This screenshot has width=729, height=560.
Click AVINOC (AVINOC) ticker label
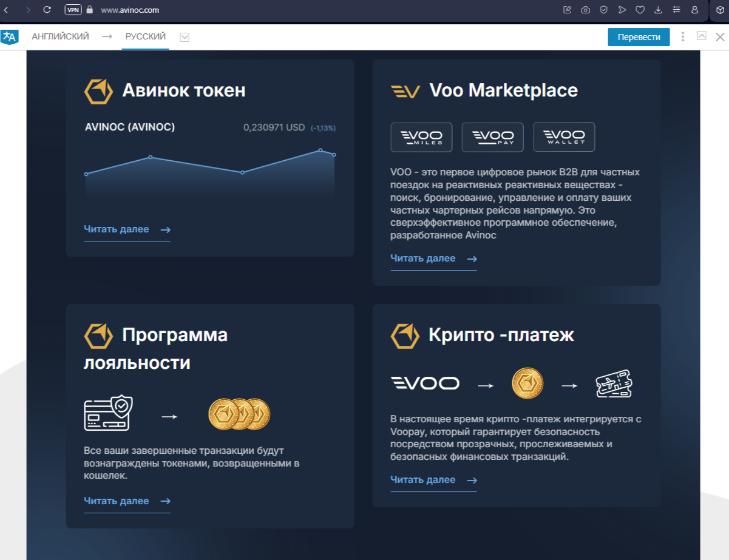(x=130, y=127)
